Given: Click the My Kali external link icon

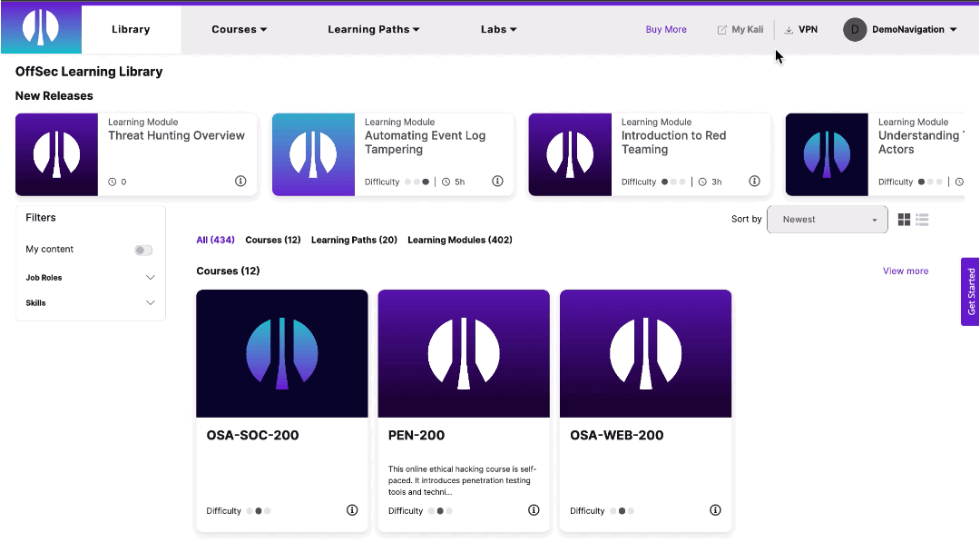Looking at the screenshot, I should (x=722, y=30).
